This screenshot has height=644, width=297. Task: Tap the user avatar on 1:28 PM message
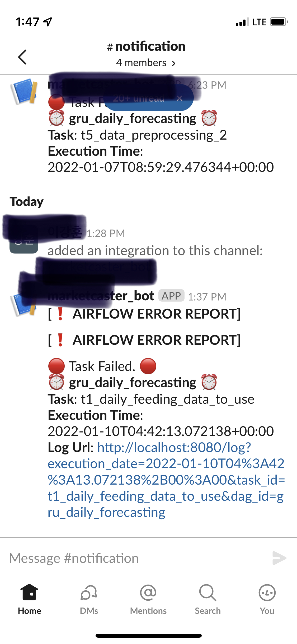coord(24,239)
